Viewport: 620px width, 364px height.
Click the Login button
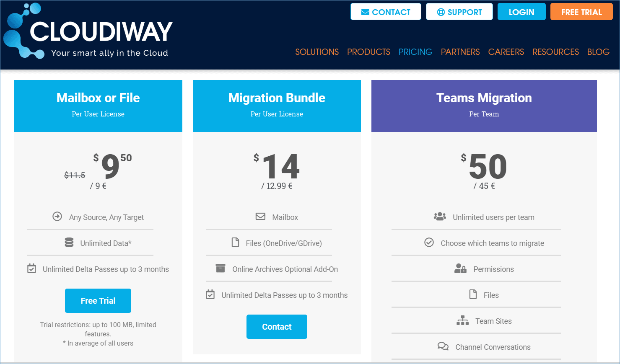point(521,12)
